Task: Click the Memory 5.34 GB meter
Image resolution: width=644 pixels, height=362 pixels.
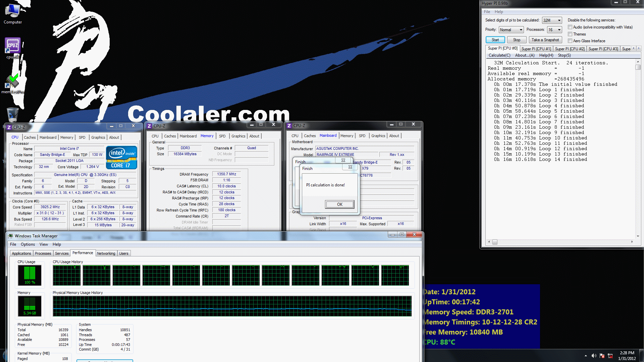Action: tap(30, 306)
